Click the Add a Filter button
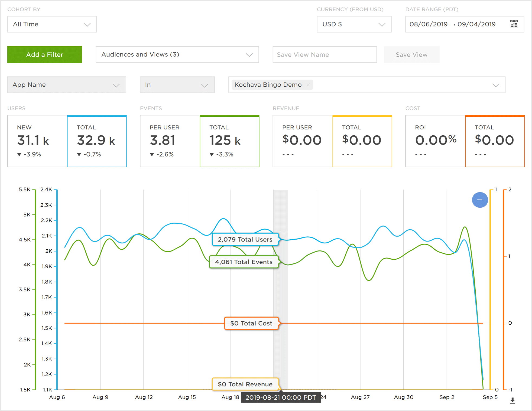532x411 pixels. click(45, 55)
